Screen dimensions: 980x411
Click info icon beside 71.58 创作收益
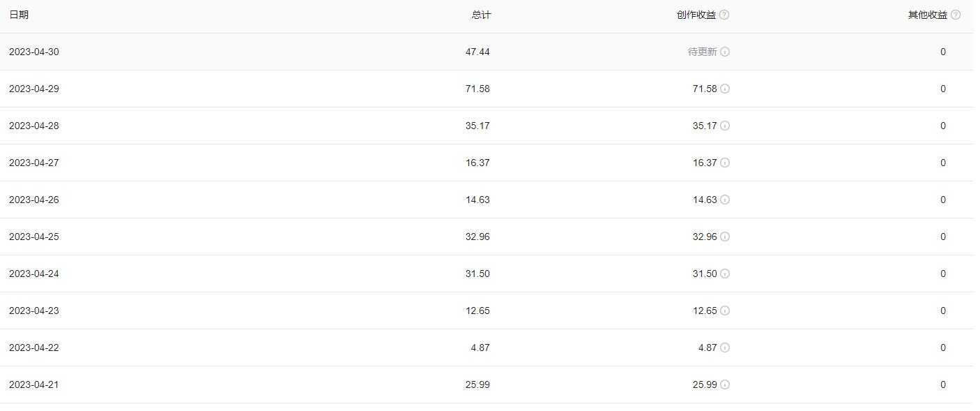tap(725, 89)
